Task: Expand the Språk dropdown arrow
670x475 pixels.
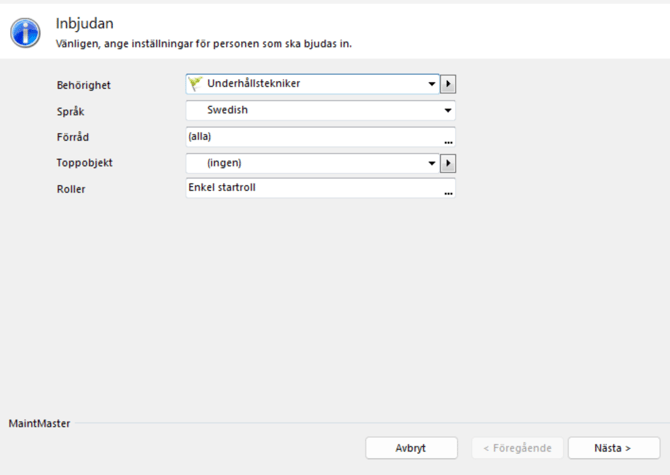Action: (448, 111)
